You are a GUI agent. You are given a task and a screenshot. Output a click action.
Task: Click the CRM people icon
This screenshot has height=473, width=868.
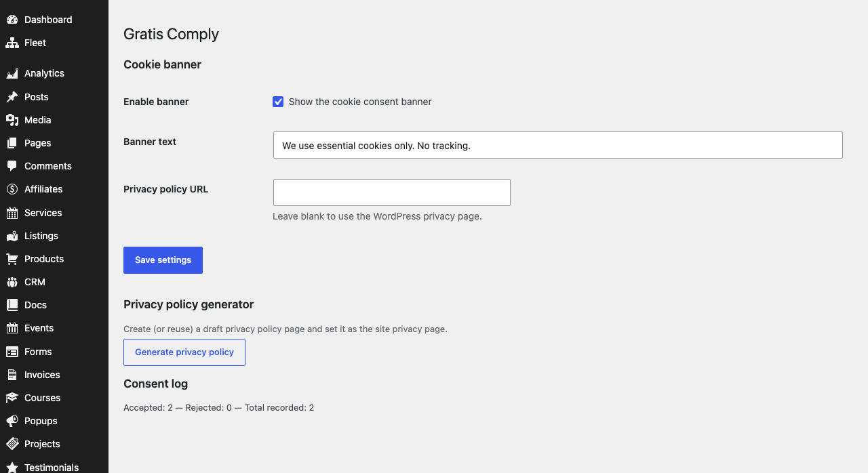12,282
